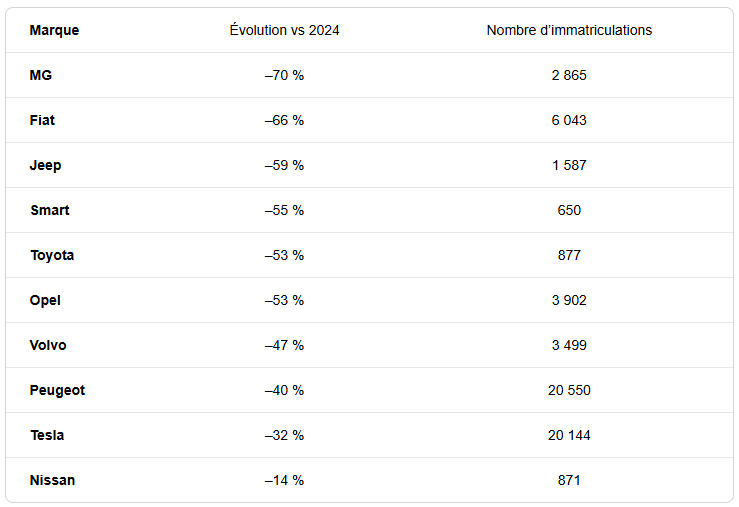Click the Marque column header

[x=54, y=30]
